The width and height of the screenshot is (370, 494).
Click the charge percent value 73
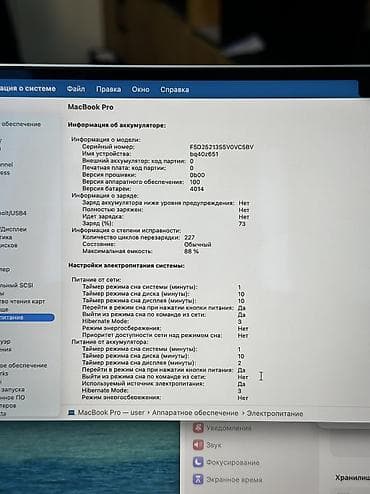tap(242, 224)
